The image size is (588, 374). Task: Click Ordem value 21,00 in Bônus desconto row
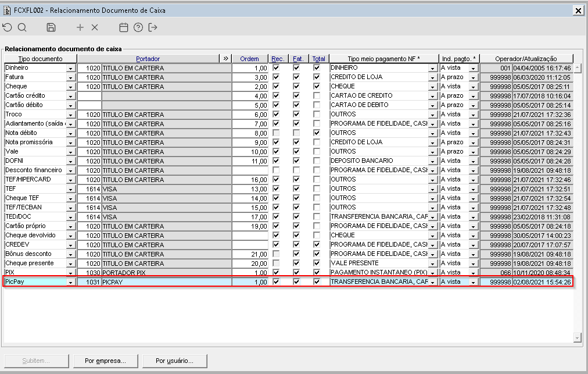pyautogui.click(x=250, y=254)
